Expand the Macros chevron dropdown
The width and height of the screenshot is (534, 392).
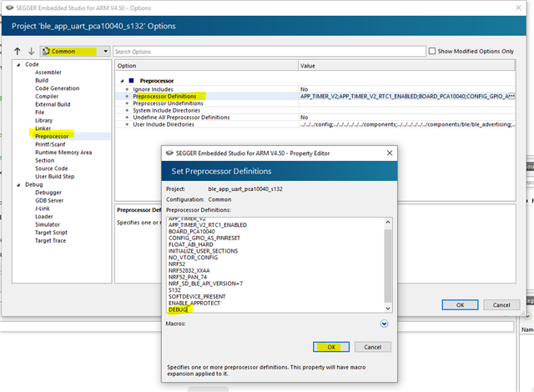384,324
